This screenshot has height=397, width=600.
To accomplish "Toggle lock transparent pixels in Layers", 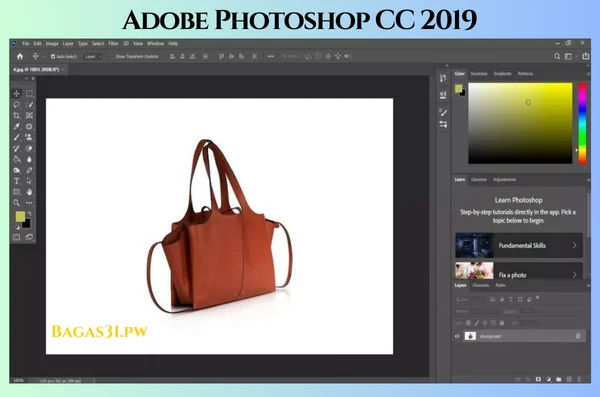I will 468,323.
